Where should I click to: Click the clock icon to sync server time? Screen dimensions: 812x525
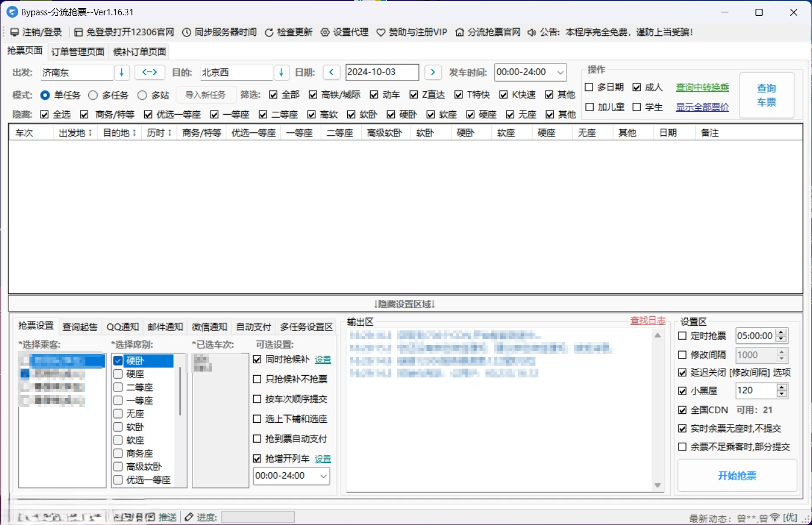(187, 32)
